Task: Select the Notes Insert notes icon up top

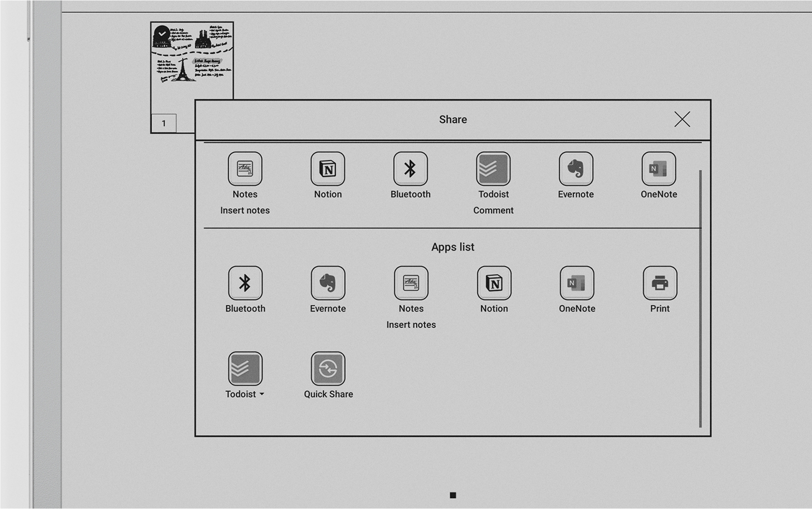Action: point(245,167)
